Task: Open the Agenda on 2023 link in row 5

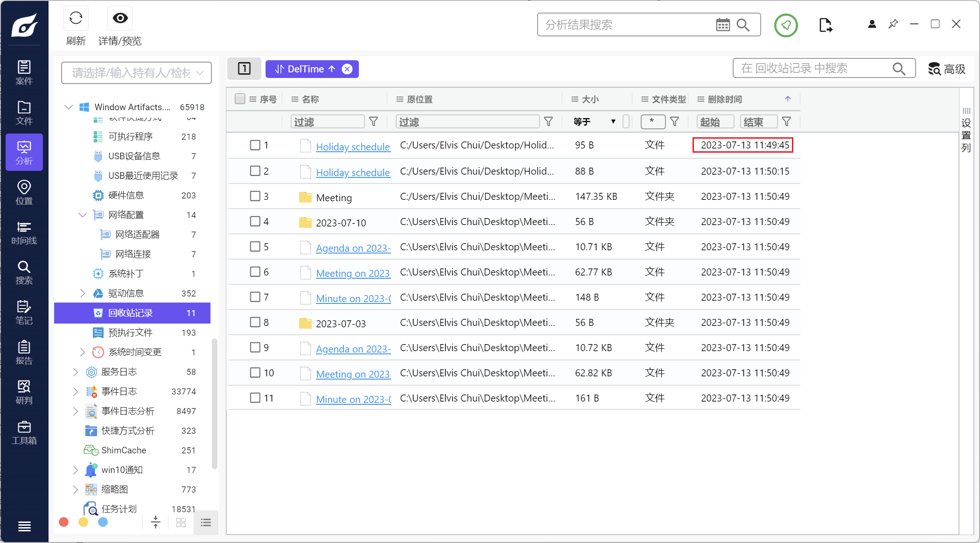Action: pyautogui.click(x=353, y=247)
